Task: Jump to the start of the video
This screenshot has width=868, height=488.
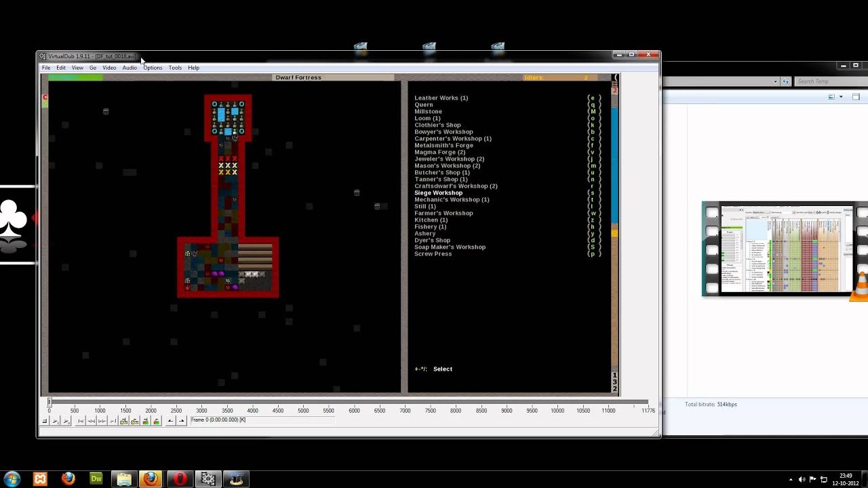Action: [x=80, y=421]
